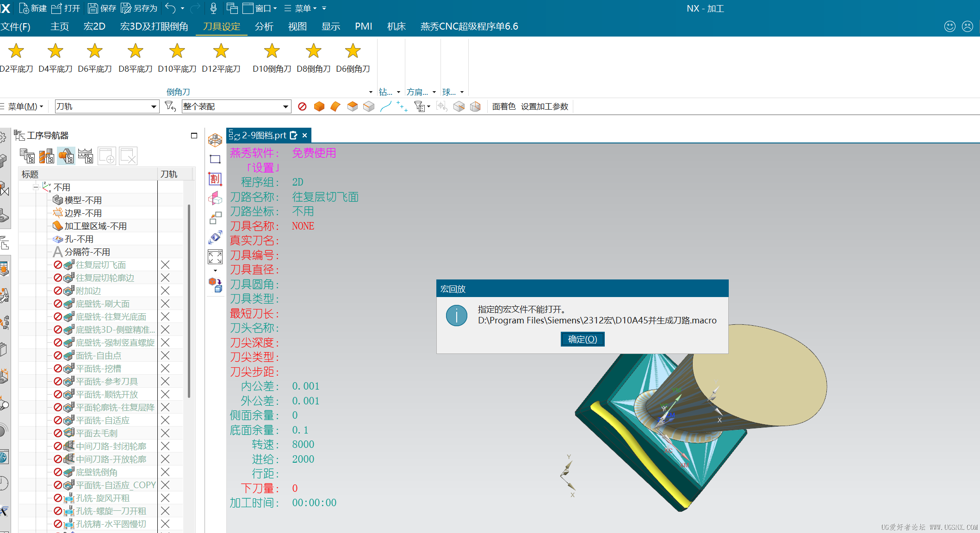The height and width of the screenshot is (533, 980).
Task: Open the undo history dropdown arrow
Action: (x=182, y=8)
